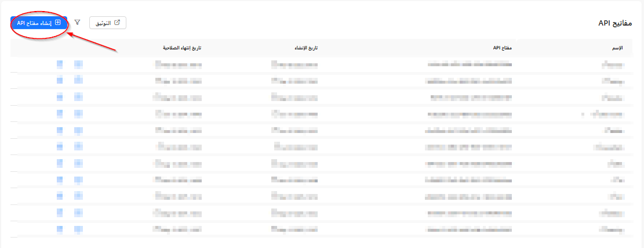Screen dimensions: 644x248
Task: Select the 'تاريخ إنتهاء الصلاحية' column header
Action: 181,48
